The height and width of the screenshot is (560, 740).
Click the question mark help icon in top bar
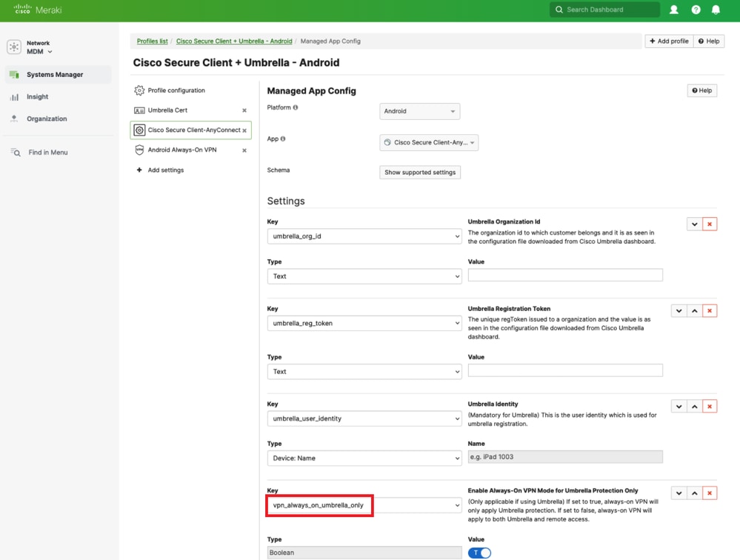click(x=696, y=10)
